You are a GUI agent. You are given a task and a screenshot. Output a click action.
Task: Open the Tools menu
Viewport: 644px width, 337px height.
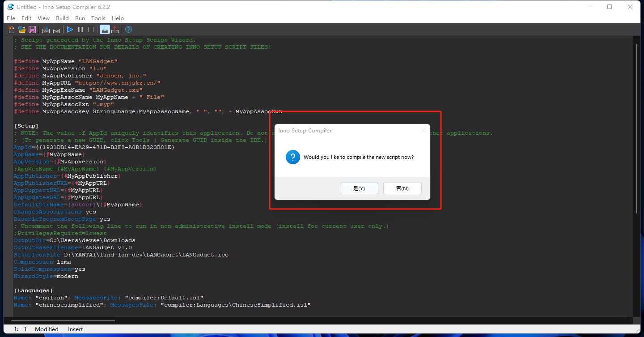pyautogui.click(x=98, y=18)
